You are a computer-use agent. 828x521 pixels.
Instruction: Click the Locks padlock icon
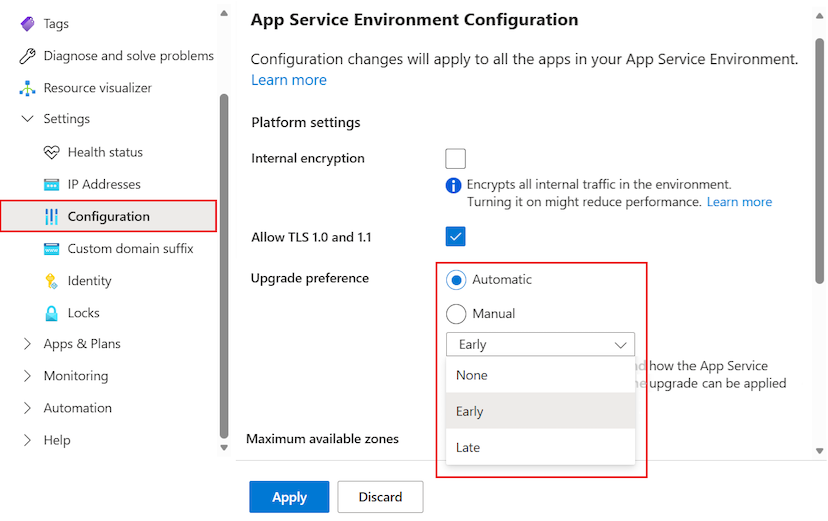point(51,314)
